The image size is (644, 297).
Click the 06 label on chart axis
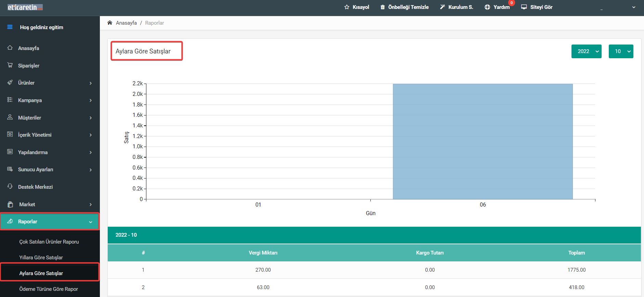(483, 205)
